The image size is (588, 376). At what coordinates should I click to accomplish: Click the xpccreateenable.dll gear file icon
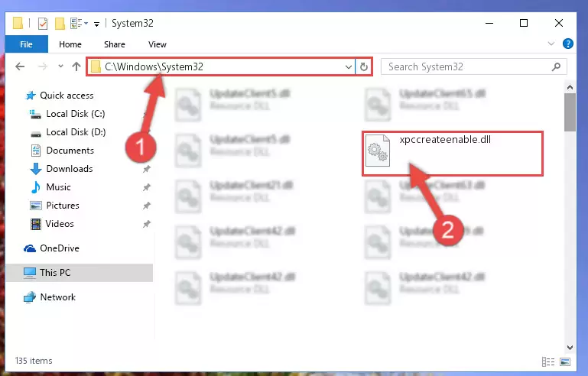(x=378, y=151)
